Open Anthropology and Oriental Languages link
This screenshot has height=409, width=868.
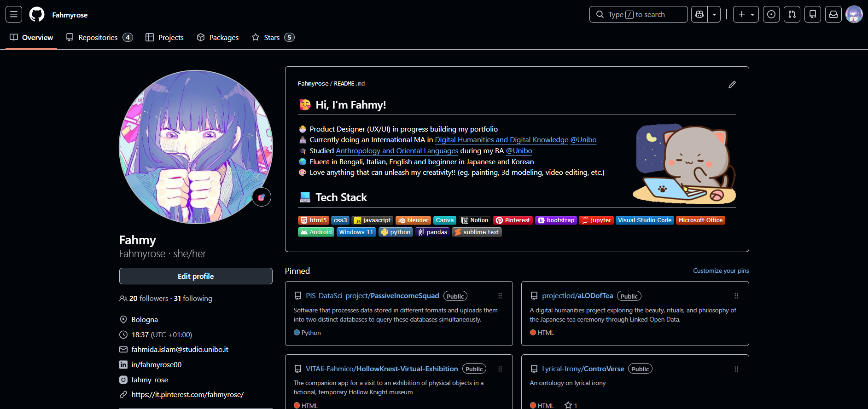coord(397,150)
